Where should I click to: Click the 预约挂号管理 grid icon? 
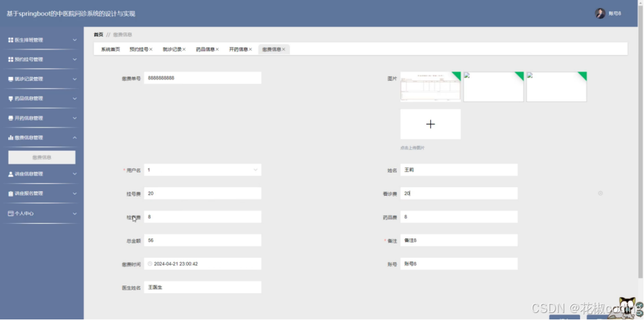pyautogui.click(x=10, y=59)
